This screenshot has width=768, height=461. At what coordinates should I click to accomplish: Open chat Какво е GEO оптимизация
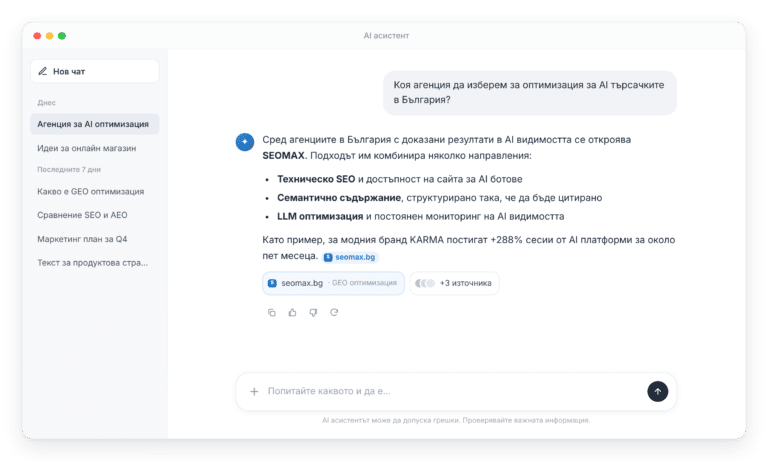pyautogui.click(x=91, y=192)
